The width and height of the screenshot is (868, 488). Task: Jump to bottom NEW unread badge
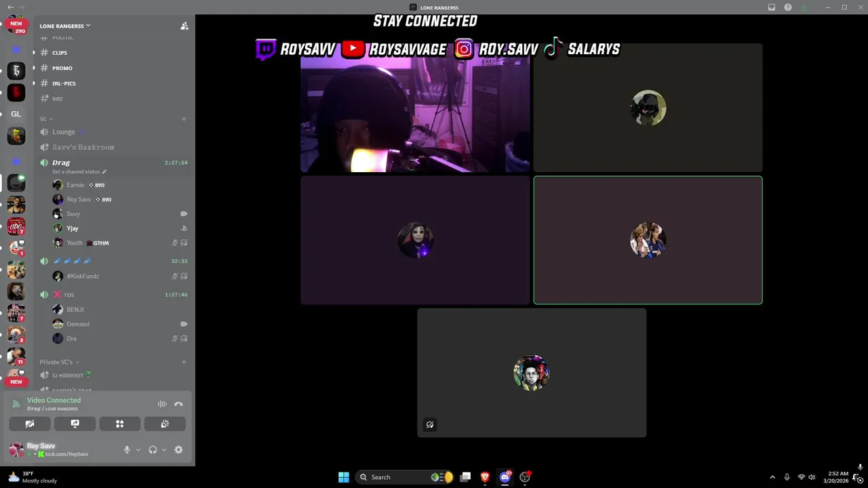tap(16, 382)
